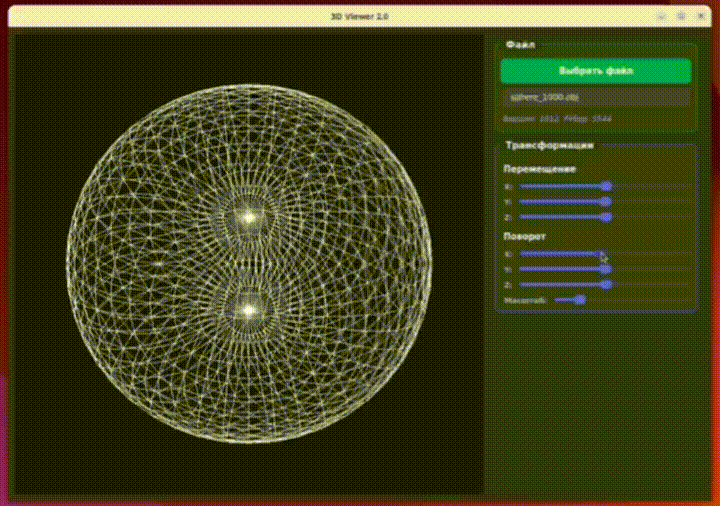This screenshot has width=720, height=506.
Task: Click the vertices and edges count label
Action: [557, 118]
